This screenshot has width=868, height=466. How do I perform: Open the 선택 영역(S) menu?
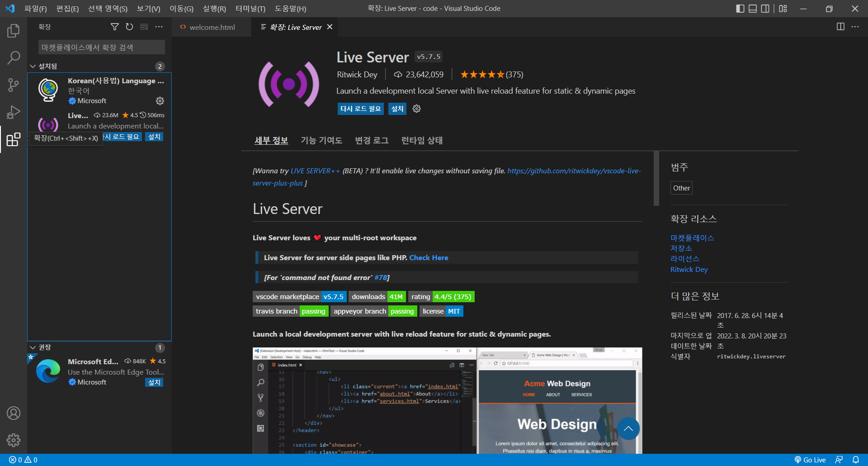(x=108, y=9)
